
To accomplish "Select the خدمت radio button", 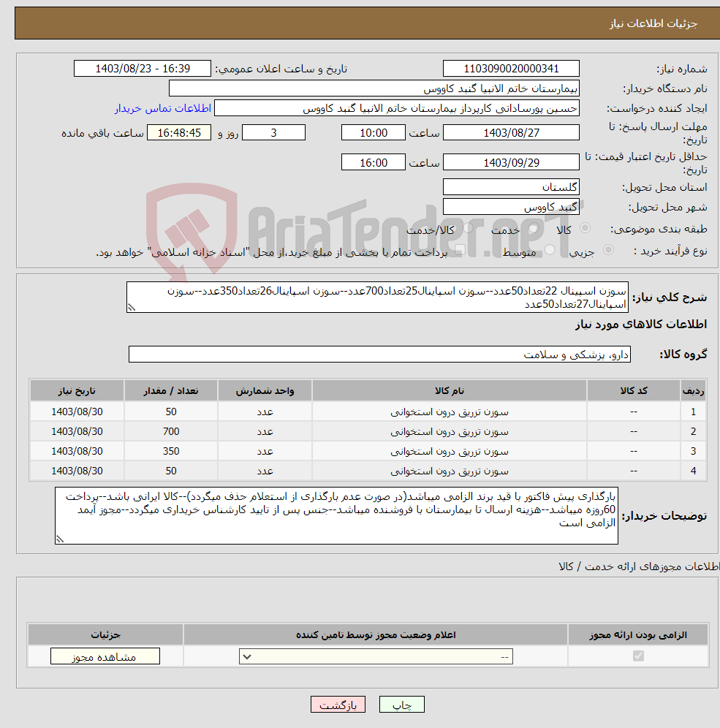I will (x=534, y=228).
